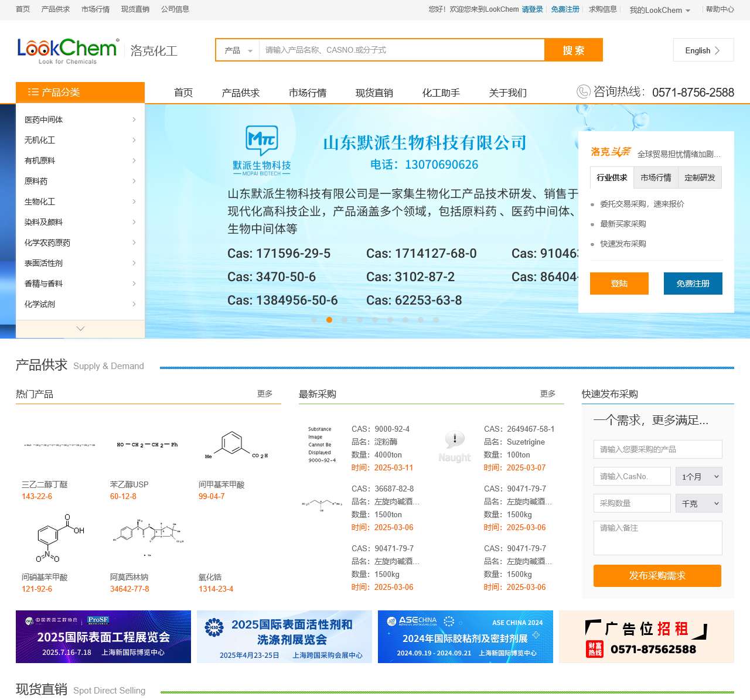Click 更多 next to 最新采购

548,394
